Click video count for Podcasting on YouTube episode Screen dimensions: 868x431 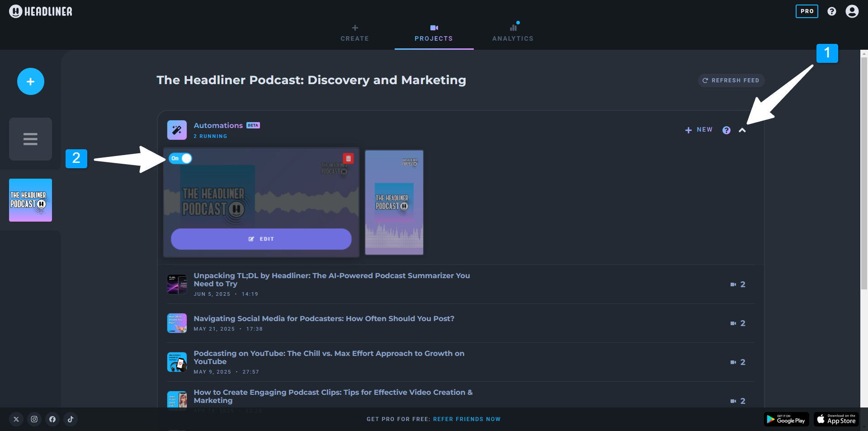pos(738,362)
